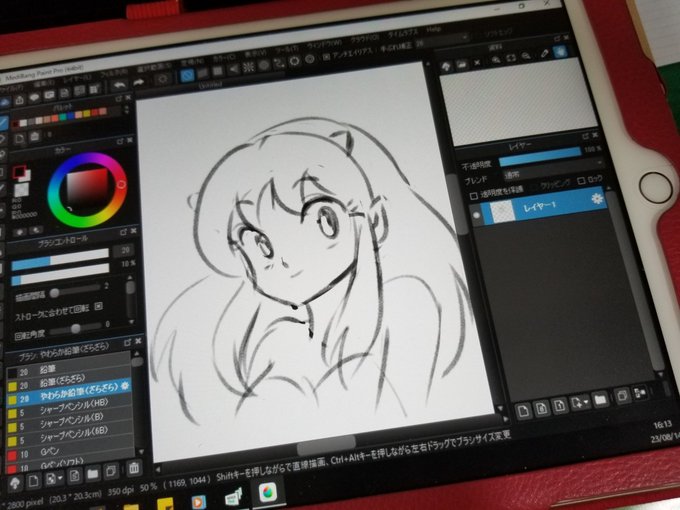680x510 pixels.
Task: Open the カラー(C) menu
Action: coord(226,58)
